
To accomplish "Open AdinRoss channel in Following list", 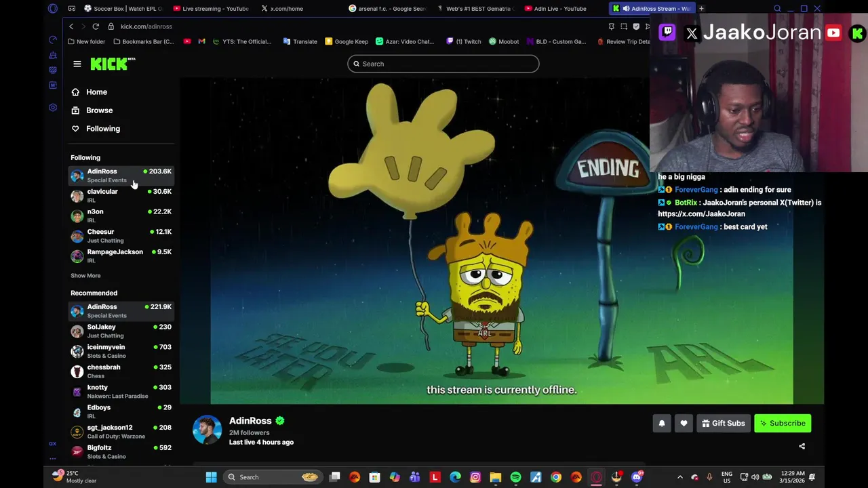I will coord(121,176).
